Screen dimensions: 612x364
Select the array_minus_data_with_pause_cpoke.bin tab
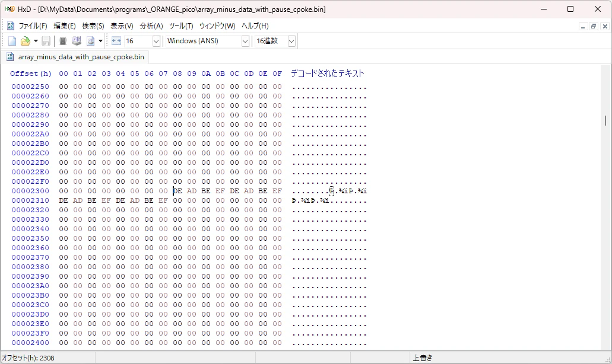(x=75, y=57)
